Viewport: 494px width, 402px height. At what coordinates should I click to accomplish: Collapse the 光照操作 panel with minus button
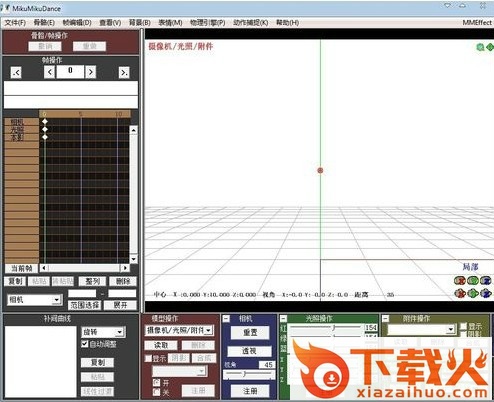point(283,319)
